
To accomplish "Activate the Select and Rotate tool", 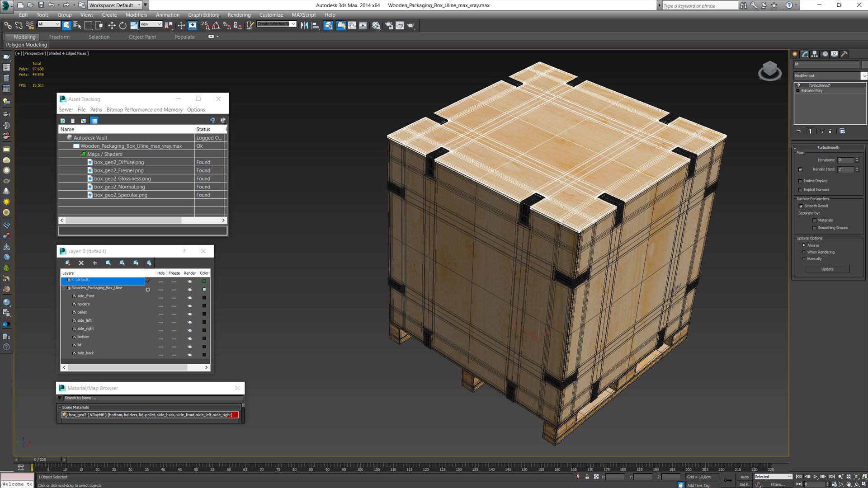I will [123, 26].
